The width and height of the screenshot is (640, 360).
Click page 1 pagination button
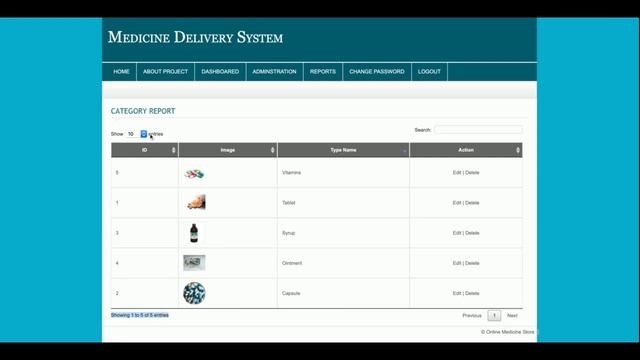click(x=494, y=316)
